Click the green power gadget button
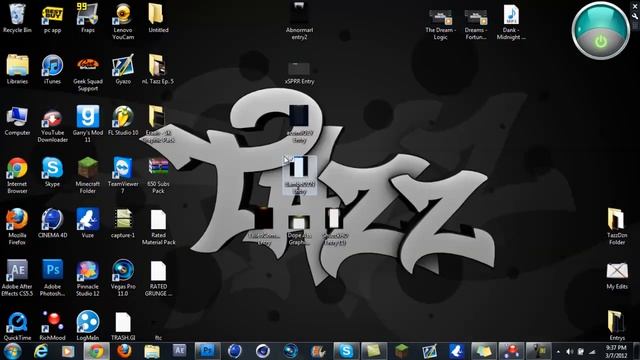Image resolution: width=640 pixels, height=360 pixels. [600, 42]
